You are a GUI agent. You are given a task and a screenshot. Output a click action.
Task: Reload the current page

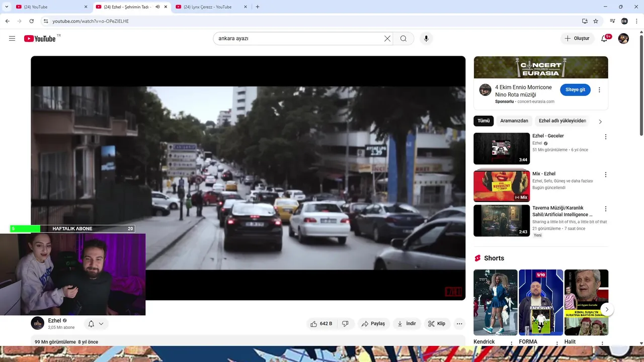(31, 21)
